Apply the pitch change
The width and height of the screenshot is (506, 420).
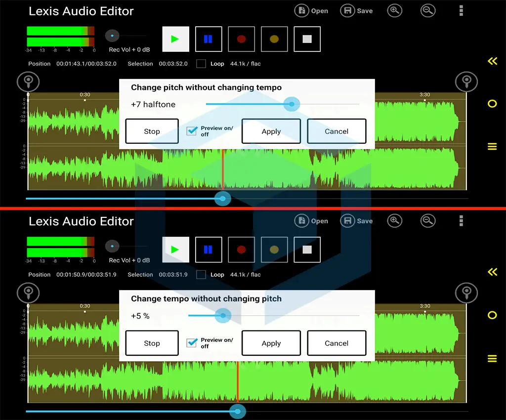[x=271, y=131]
